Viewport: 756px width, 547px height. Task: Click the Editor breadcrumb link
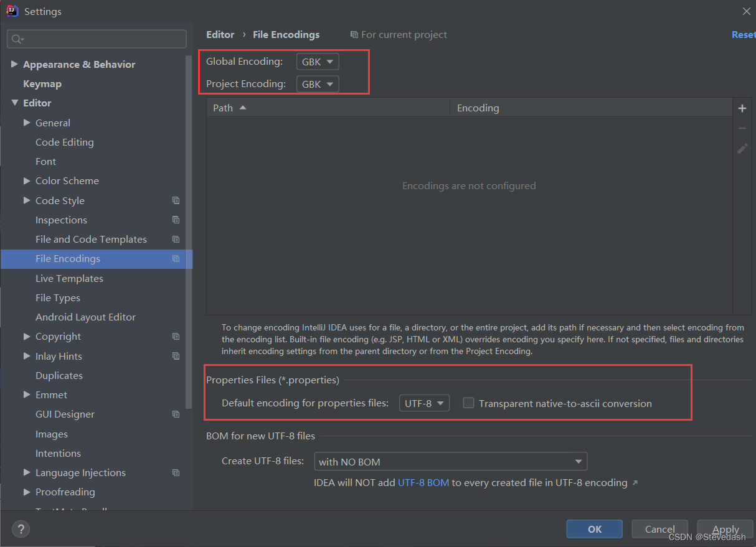(x=220, y=35)
